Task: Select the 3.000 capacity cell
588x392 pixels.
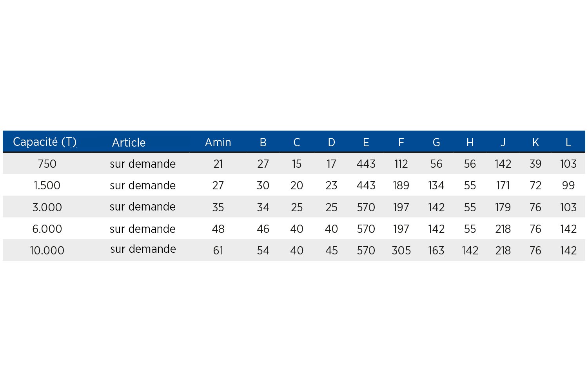Action: click(47, 207)
